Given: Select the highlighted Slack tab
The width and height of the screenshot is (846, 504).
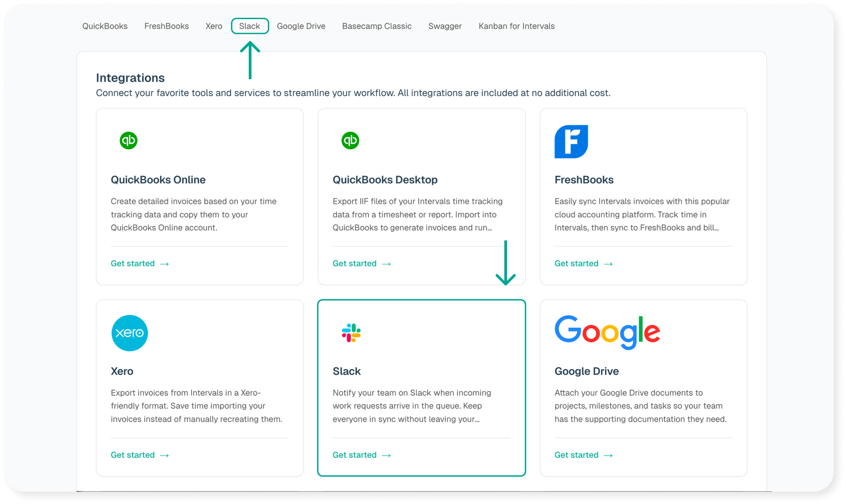Looking at the screenshot, I should click(250, 26).
